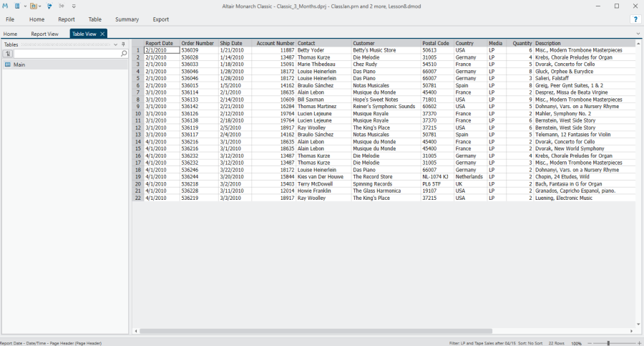The height and width of the screenshot is (346, 644).
Task: Click the zoom out minus button
Action: tap(590, 343)
